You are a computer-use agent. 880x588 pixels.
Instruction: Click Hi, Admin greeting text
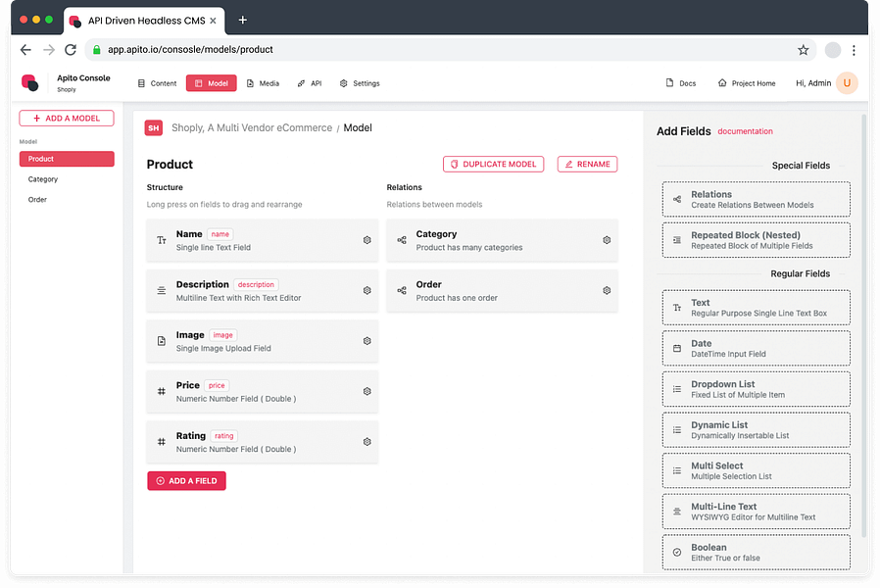[x=813, y=83]
